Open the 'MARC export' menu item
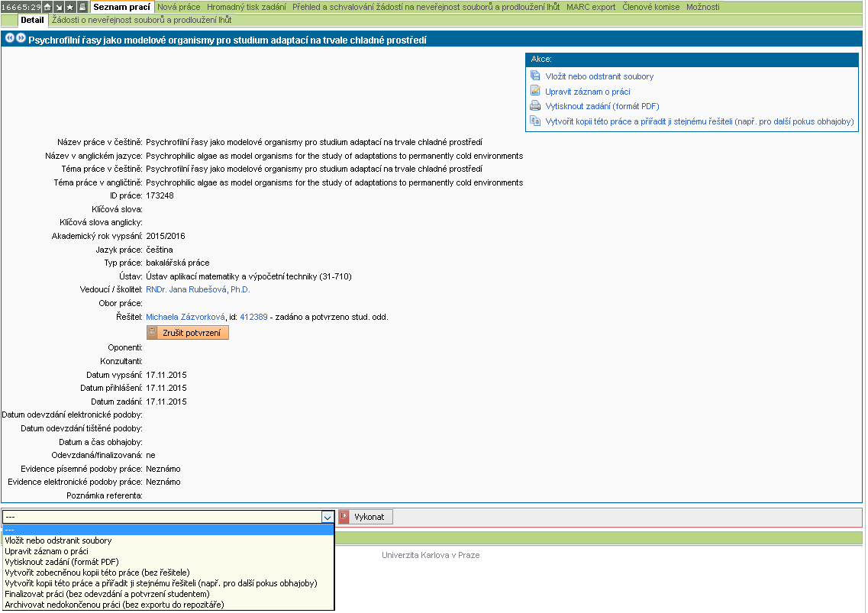Screen dimensions: 868x613 click(590, 7)
